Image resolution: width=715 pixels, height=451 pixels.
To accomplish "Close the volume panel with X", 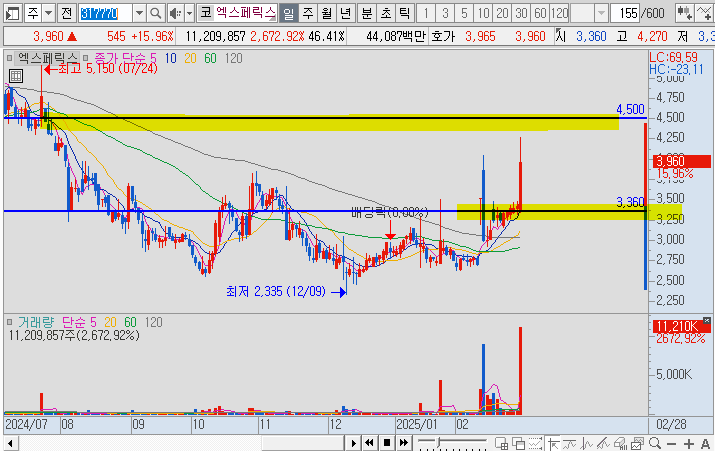I will pyautogui.click(x=707, y=321).
